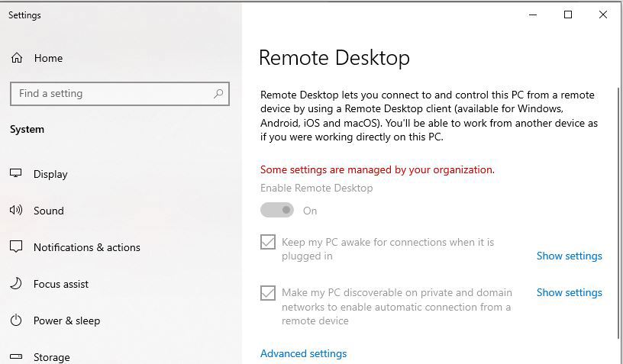Click the Focus assist moon icon
Image resolution: width=623 pixels, height=364 pixels.
[x=16, y=283]
